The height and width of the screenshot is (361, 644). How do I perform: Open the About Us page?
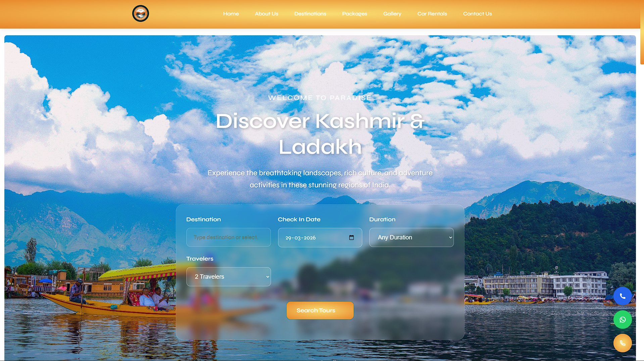pos(266,14)
